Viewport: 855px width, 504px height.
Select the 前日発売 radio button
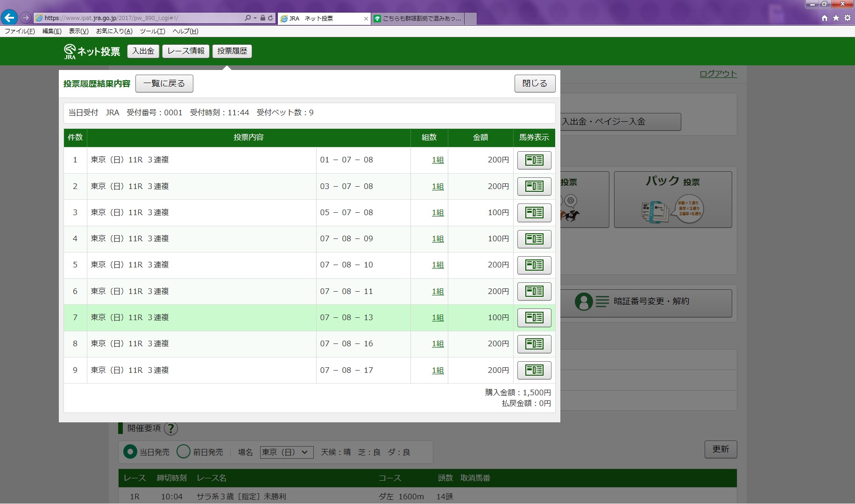(184, 452)
